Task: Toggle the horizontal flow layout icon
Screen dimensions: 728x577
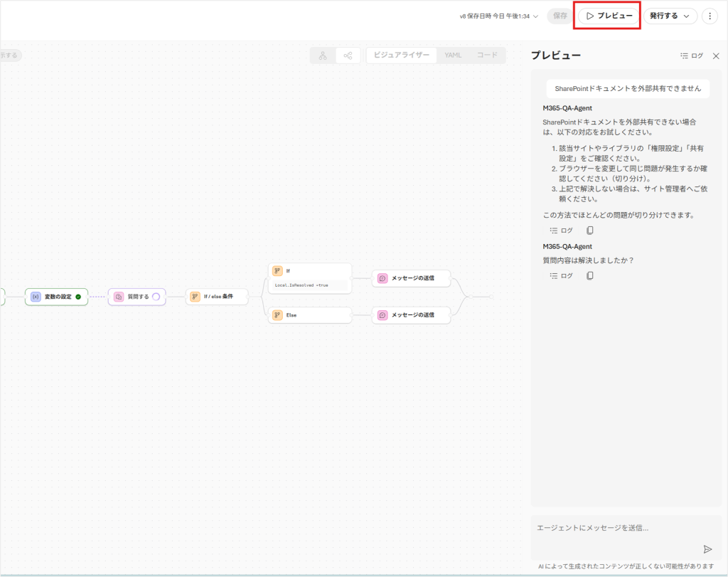Action: (348, 55)
